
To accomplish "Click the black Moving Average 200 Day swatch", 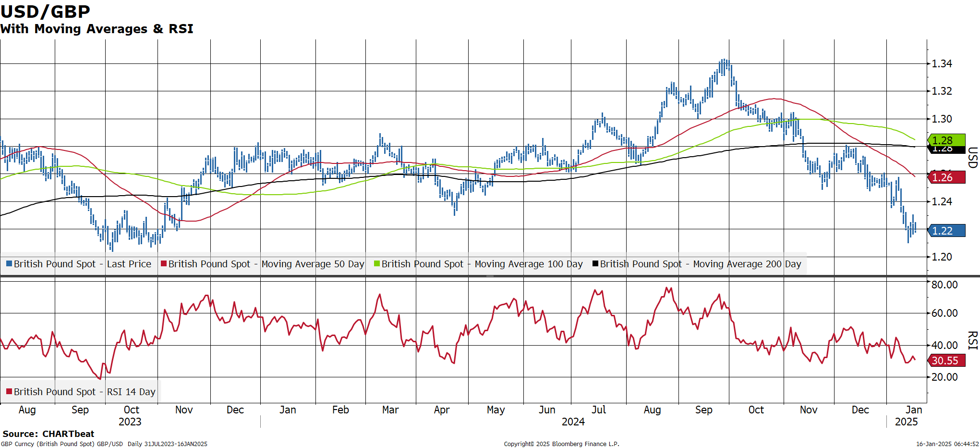I will point(595,263).
